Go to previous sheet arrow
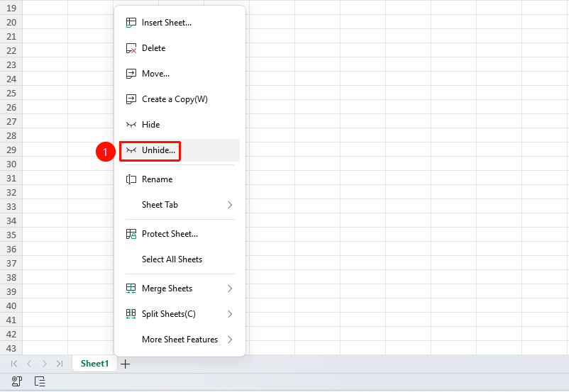Screen dimensions: 569x392 pyautogui.click(x=29, y=364)
